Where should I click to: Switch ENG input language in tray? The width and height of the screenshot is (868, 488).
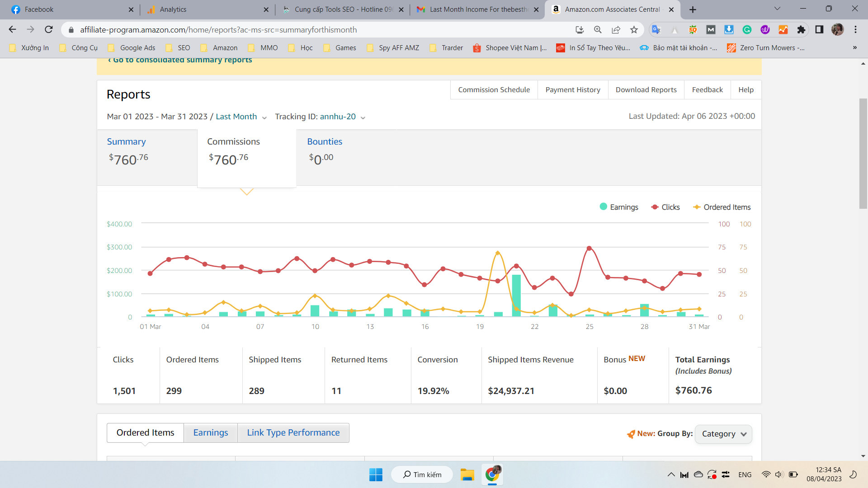tap(745, 474)
